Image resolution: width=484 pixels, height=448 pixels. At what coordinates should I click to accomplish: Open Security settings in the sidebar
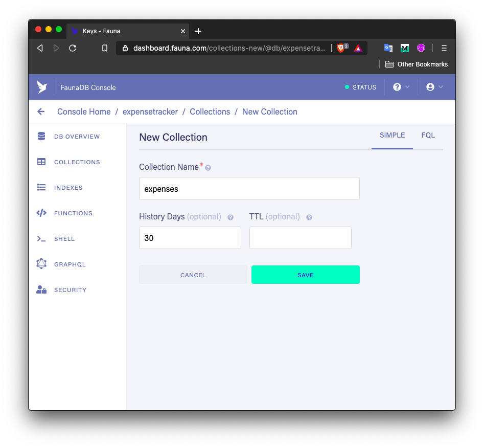click(x=70, y=289)
